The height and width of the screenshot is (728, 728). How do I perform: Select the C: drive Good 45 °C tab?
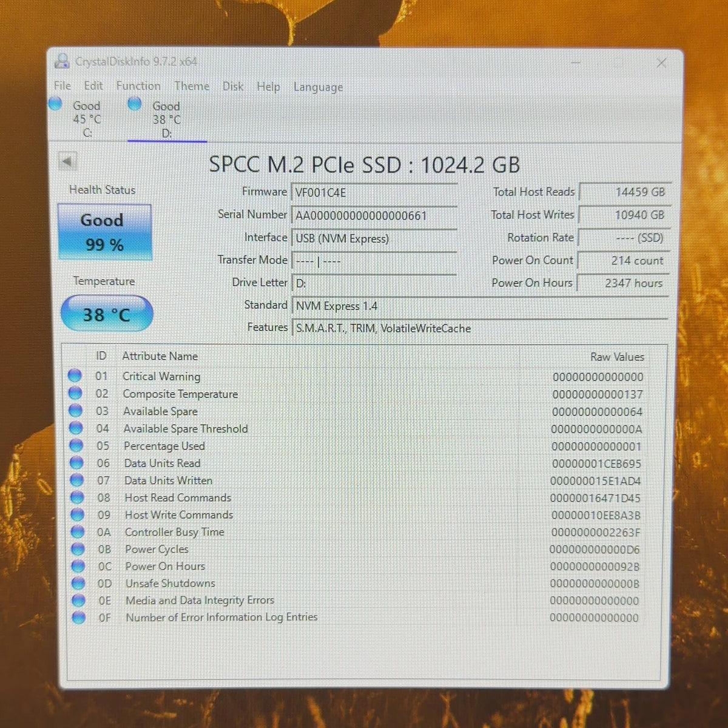(x=87, y=119)
